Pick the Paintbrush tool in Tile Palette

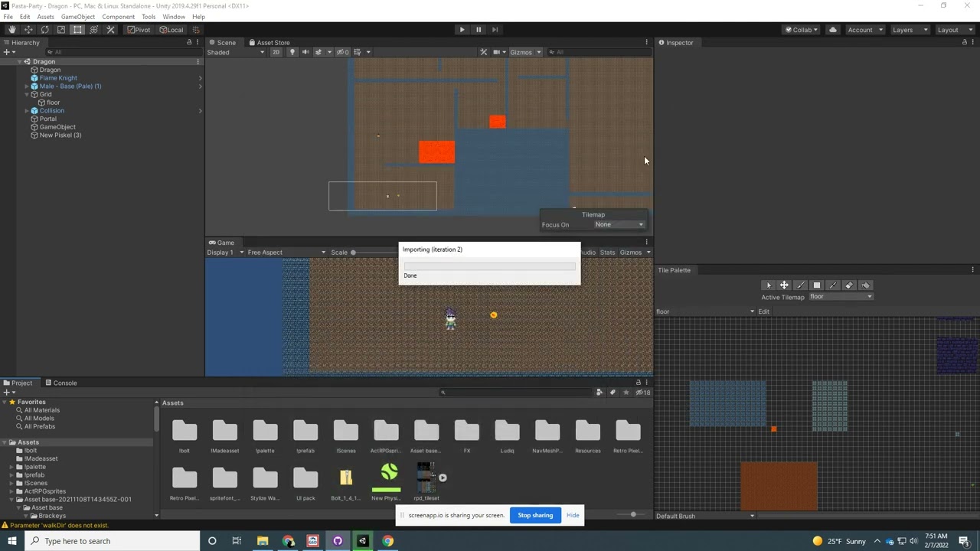click(800, 285)
